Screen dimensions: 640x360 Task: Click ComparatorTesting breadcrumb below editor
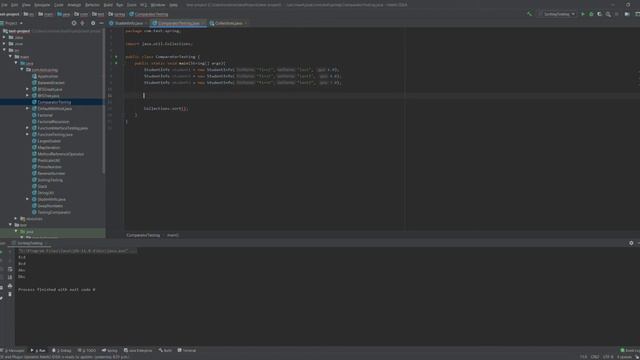pyautogui.click(x=143, y=235)
